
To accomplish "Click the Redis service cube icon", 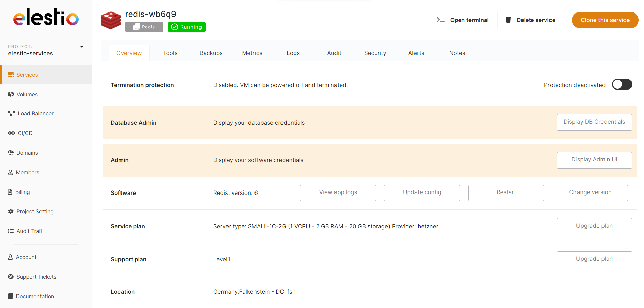I will 111,20.
